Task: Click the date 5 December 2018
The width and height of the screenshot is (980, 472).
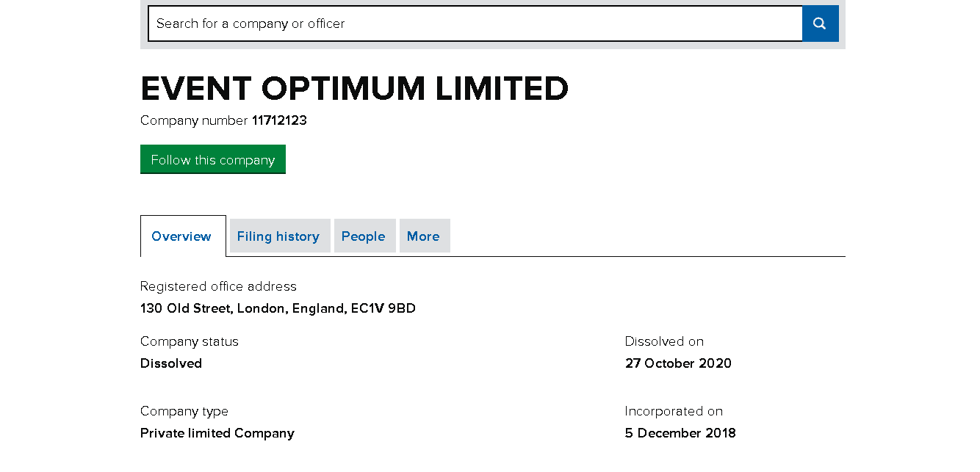Action: [x=680, y=433]
